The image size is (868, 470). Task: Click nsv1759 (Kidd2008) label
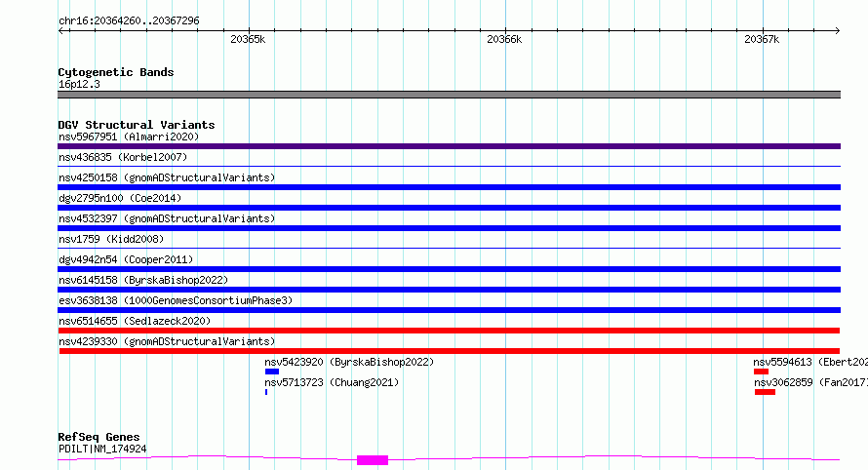coord(111,239)
